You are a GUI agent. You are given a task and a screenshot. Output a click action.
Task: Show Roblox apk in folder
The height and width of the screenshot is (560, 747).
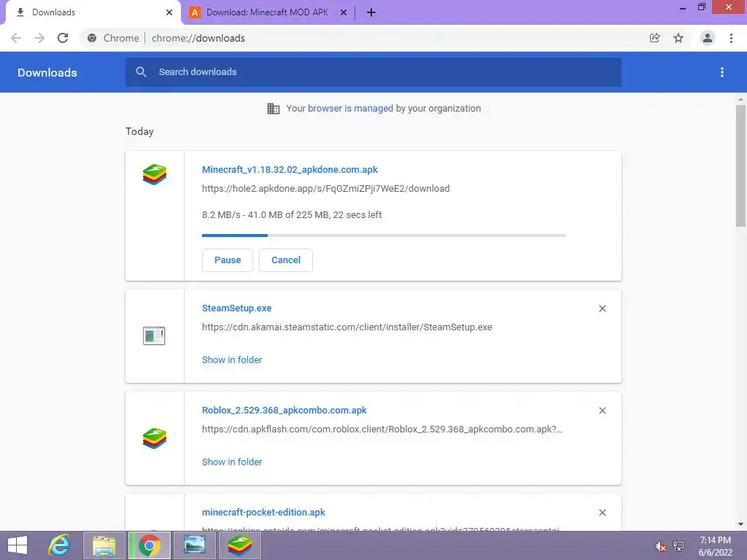(232, 462)
